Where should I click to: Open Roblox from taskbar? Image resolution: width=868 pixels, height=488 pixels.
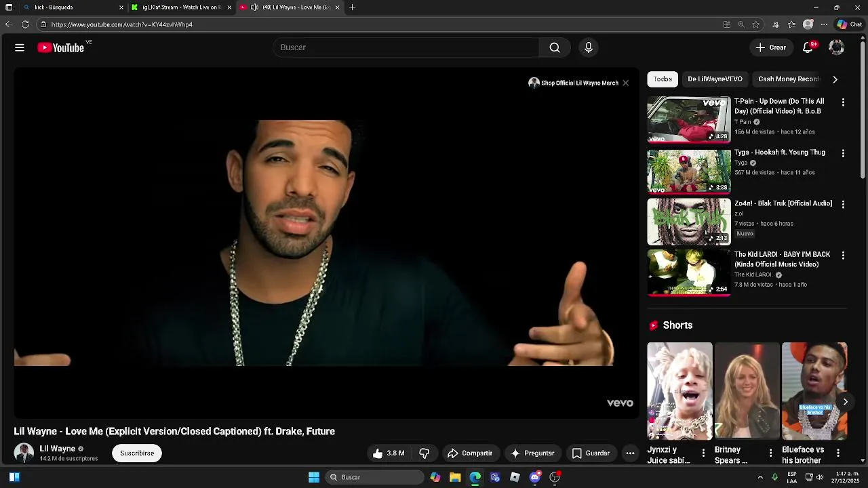coord(515,477)
